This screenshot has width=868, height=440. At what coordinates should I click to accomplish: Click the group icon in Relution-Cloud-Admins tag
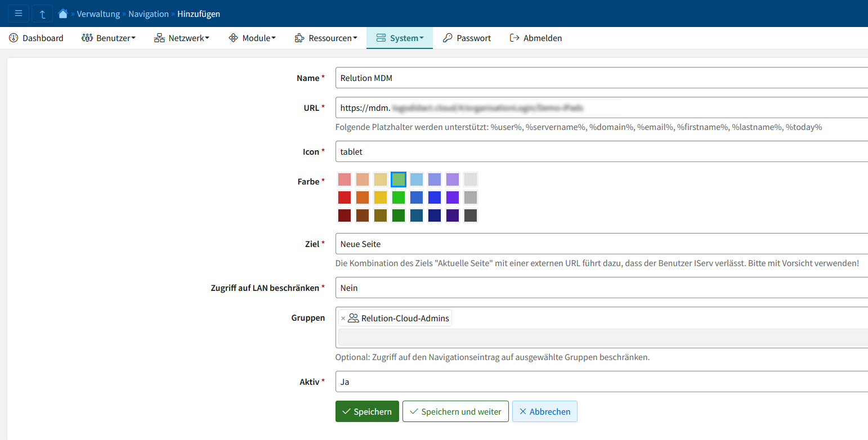(354, 318)
